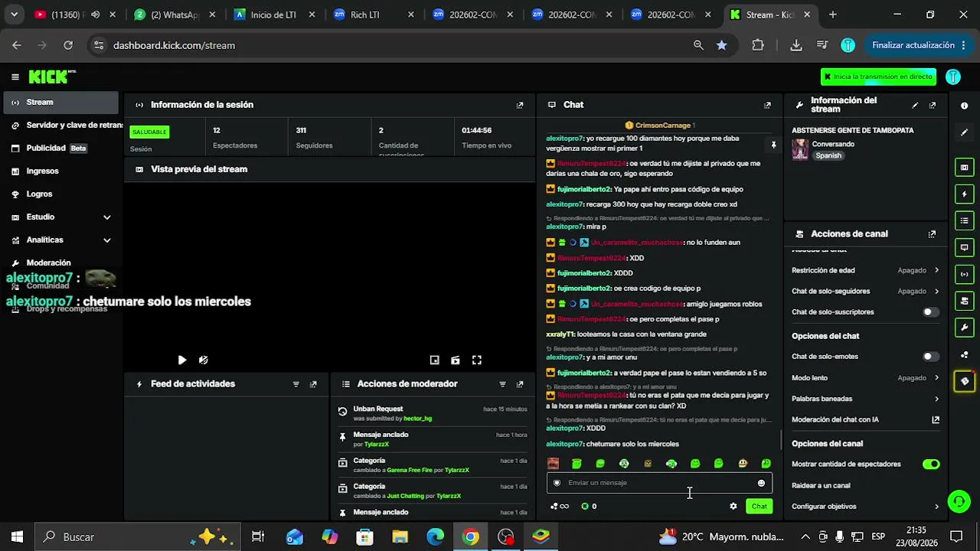Viewport: 980px width, 551px height.
Task: Open the hamburger menu beside the Kick logo
Action: [x=15, y=77]
